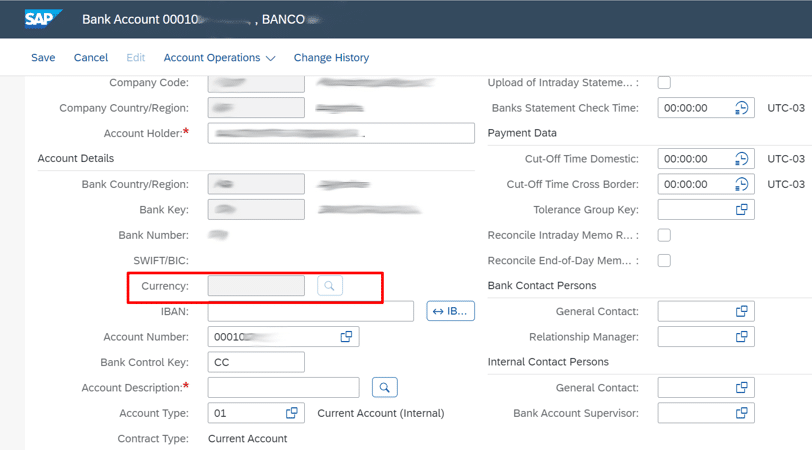Image resolution: width=812 pixels, height=450 pixels.
Task: Open Banks Statement Check Time picker
Action: 741,108
